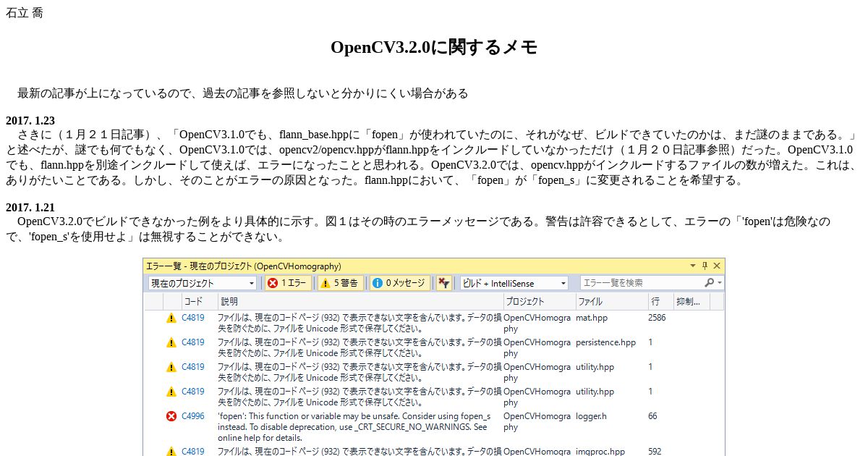The height and width of the screenshot is (456, 868).
Task: Pin the error list panel with the pushpin icon
Action: click(705, 266)
